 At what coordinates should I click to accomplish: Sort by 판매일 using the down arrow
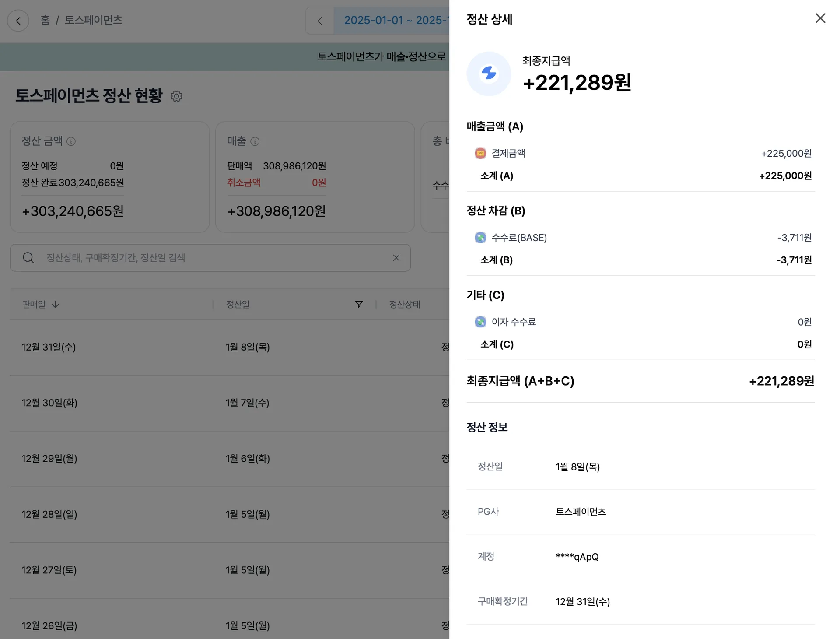pos(55,305)
